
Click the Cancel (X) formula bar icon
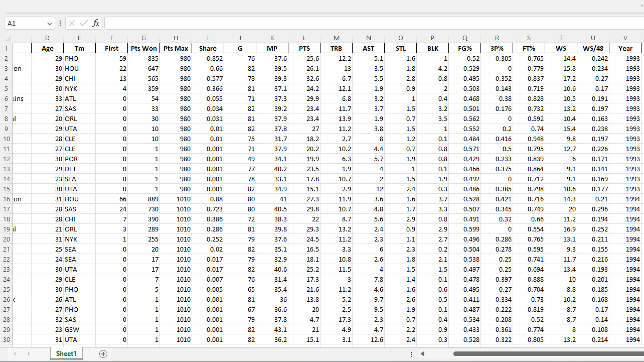coord(72,23)
